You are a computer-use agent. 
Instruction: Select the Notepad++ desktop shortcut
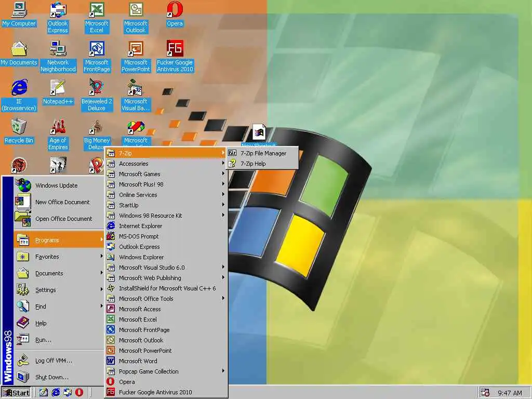pyautogui.click(x=58, y=92)
